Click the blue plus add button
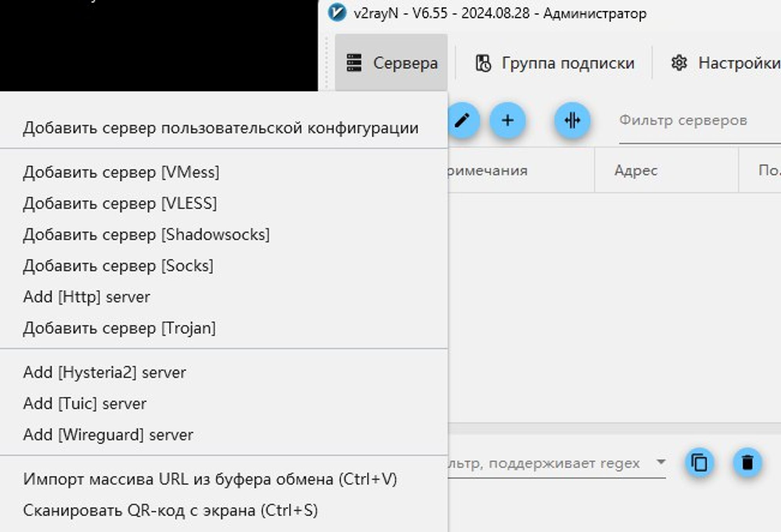The width and height of the screenshot is (781, 532). pyautogui.click(x=507, y=120)
